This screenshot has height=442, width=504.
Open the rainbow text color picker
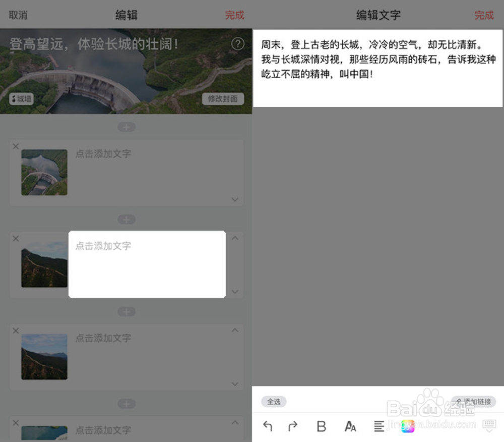coord(408,426)
